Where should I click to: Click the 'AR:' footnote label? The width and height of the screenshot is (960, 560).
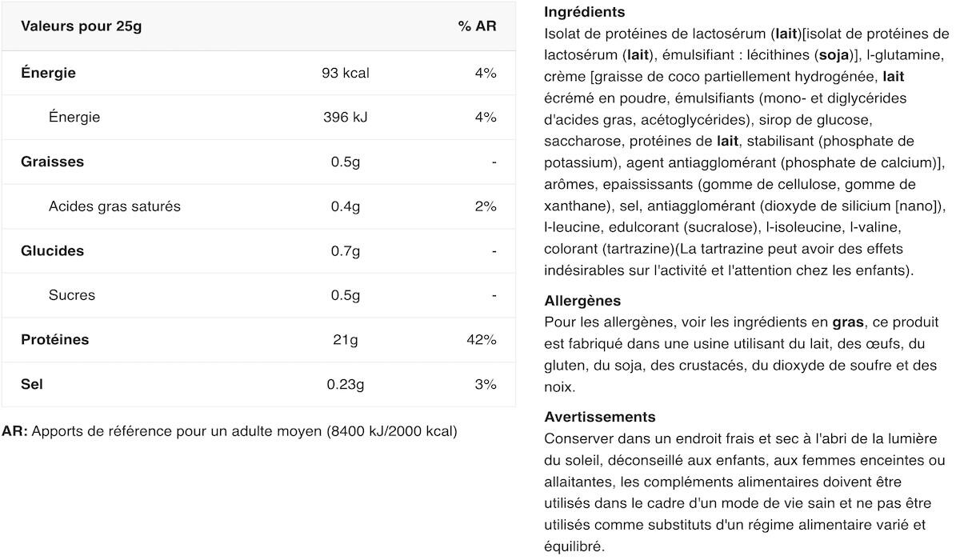coord(14,431)
